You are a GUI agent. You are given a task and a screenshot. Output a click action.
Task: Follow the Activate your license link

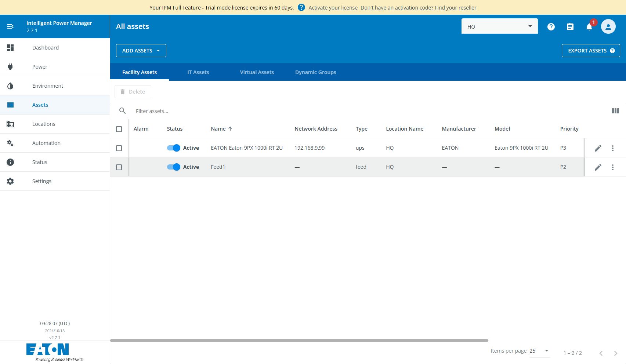(333, 8)
